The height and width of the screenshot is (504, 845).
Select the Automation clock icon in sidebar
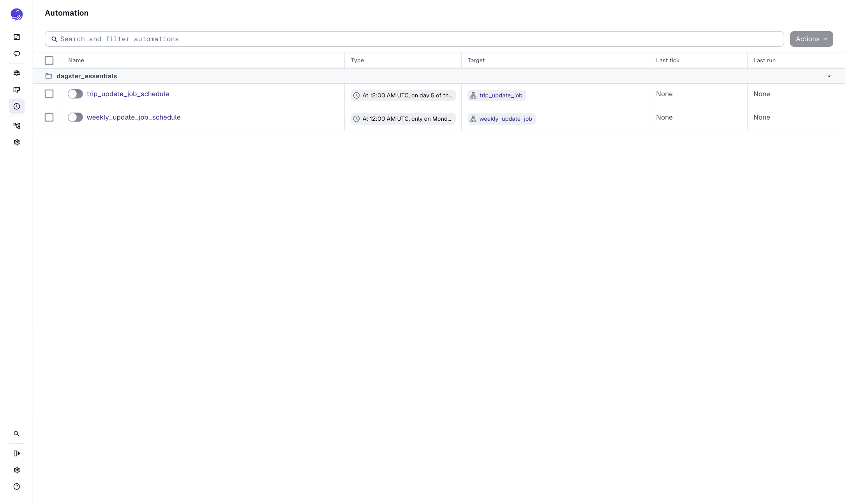pyautogui.click(x=17, y=106)
